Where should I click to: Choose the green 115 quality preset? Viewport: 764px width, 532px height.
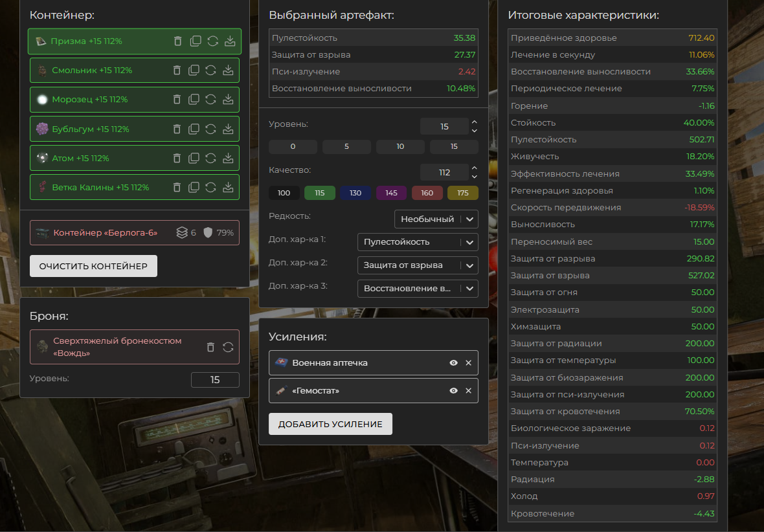[320, 193]
